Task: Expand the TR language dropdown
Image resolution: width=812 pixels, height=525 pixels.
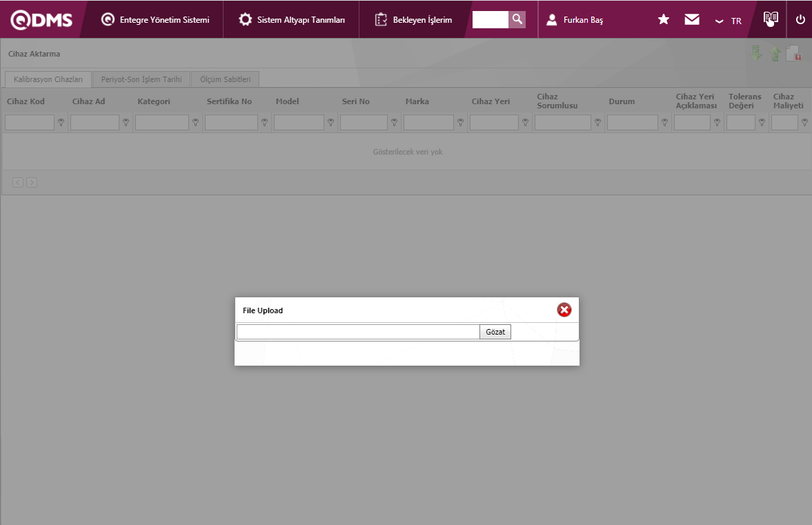Action: pos(728,21)
